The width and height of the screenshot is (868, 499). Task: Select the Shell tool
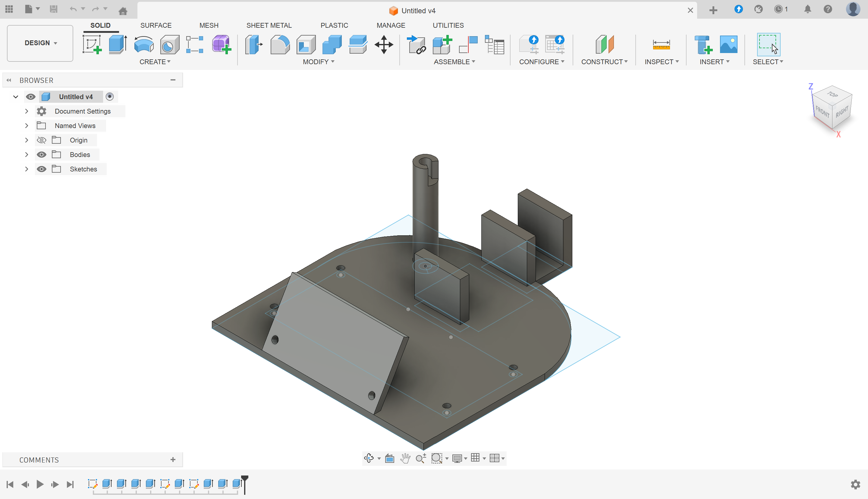[x=306, y=45]
